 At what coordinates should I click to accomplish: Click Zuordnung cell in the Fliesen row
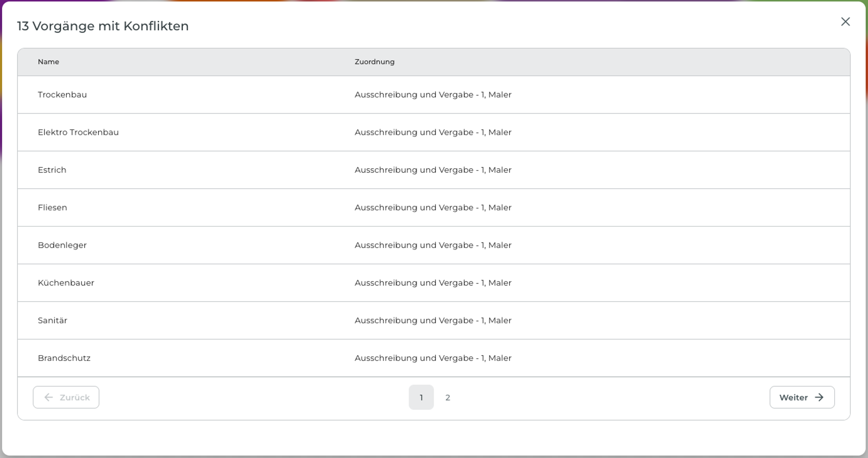[433, 207]
